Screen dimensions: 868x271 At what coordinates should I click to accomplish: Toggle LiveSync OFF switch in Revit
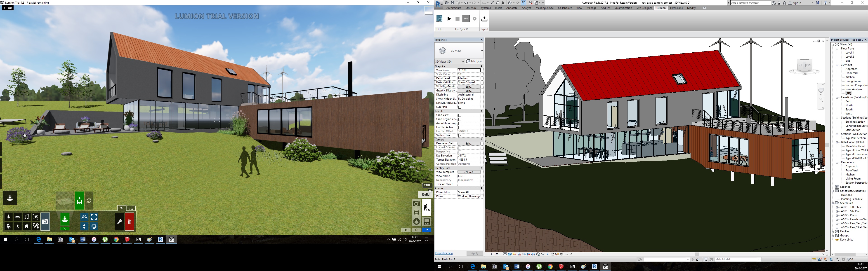[x=466, y=19]
